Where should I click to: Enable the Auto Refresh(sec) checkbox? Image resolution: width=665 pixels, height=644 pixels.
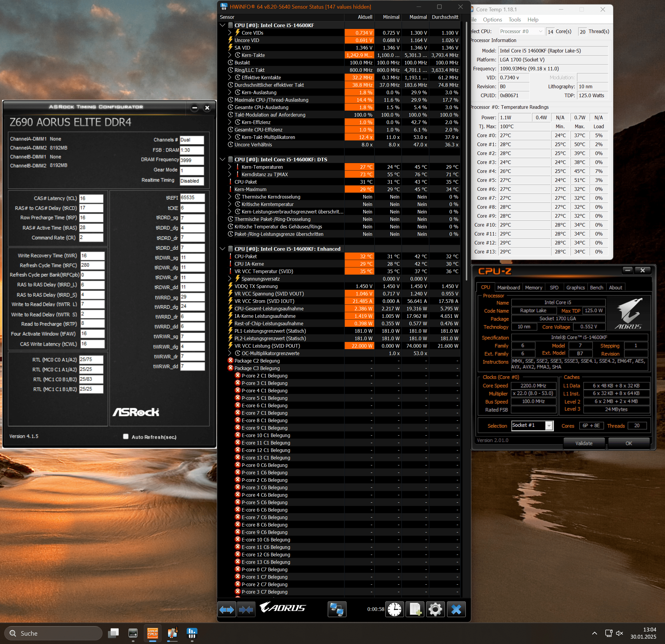pyautogui.click(x=126, y=436)
